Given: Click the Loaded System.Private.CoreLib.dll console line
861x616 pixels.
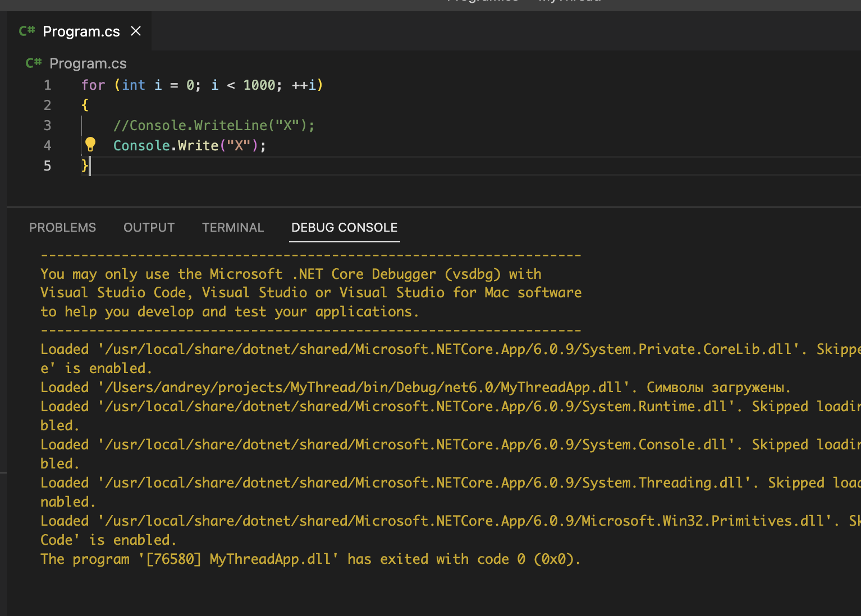Looking at the screenshot, I should (x=451, y=349).
